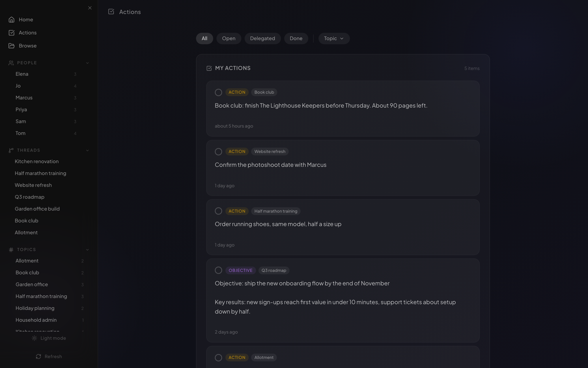The width and height of the screenshot is (588, 368).
Task: Click the Threads branch icon
Action: coord(11,150)
